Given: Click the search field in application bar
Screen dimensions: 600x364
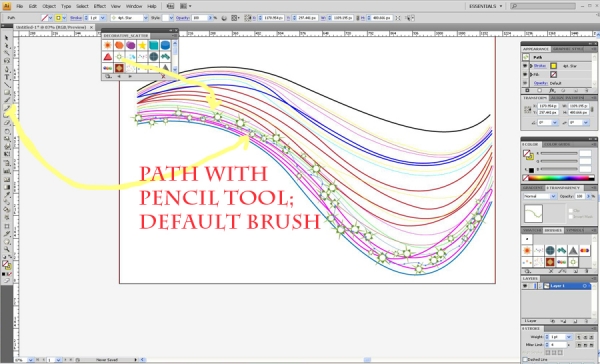Looking at the screenshot, I should 543,6.
